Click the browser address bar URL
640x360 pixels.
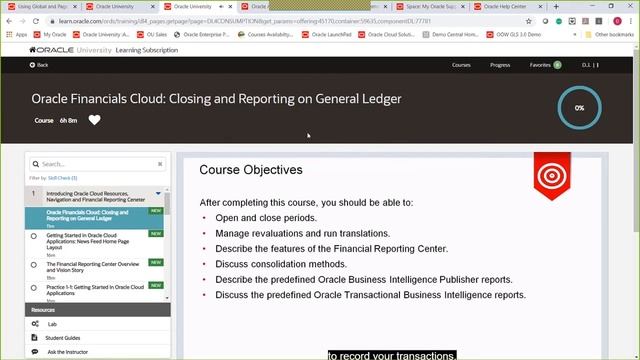(245, 21)
